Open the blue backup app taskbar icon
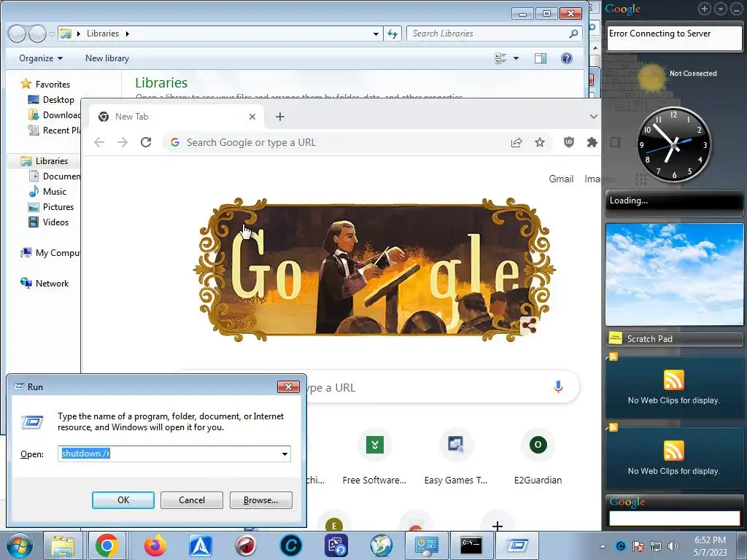The width and height of the screenshot is (747, 560). coord(336,545)
